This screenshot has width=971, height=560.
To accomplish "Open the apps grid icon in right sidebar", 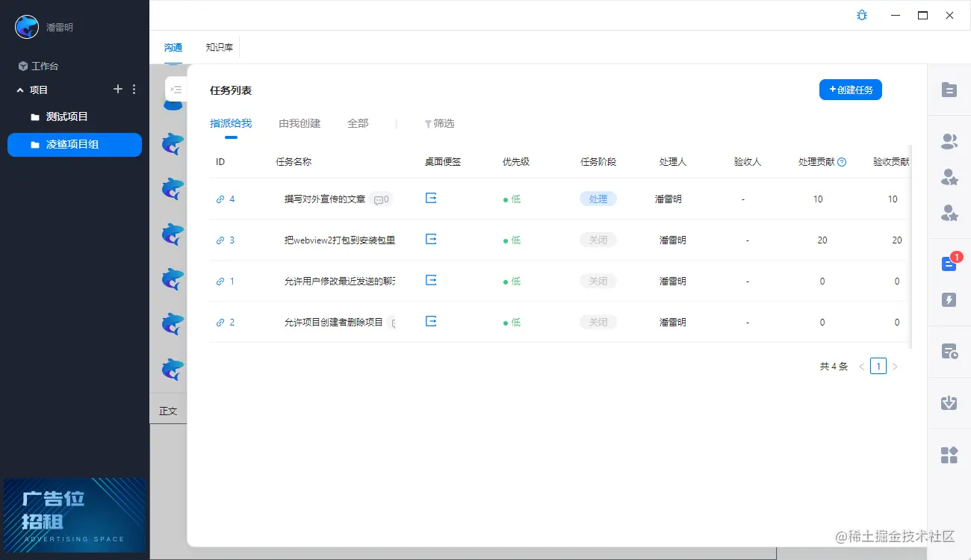I will (949, 455).
